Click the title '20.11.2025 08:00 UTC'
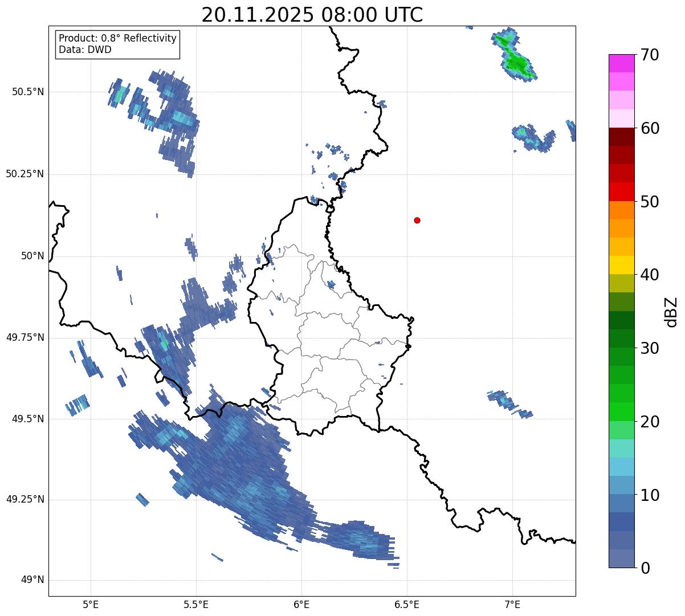The height and width of the screenshot is (616, 685). tap(312, 14)
